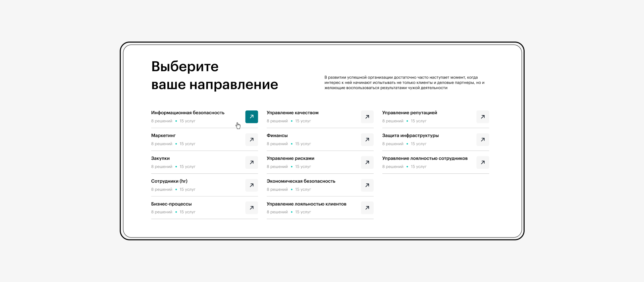Click the arrow icon next to Маркетинг
Viewport: 644px width, 282px height.
[252, 139]
